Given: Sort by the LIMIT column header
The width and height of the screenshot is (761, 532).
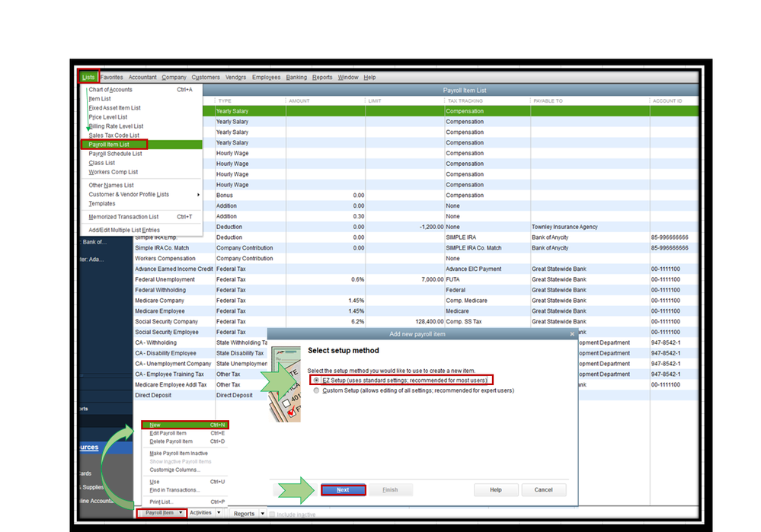Looking at the screenshot, I should point(404,101).
